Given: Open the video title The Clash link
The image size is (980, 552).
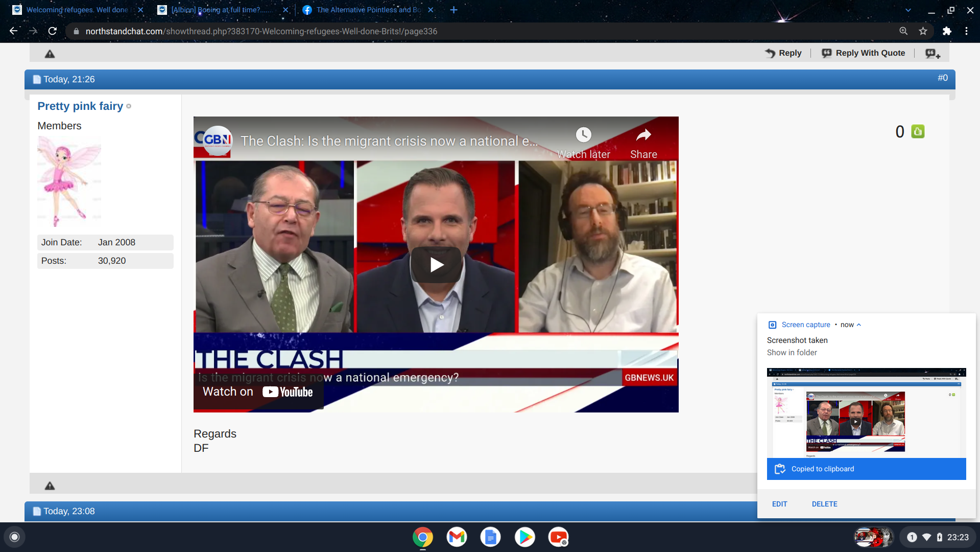Looking at the screenshot, I should click(389, 141).
